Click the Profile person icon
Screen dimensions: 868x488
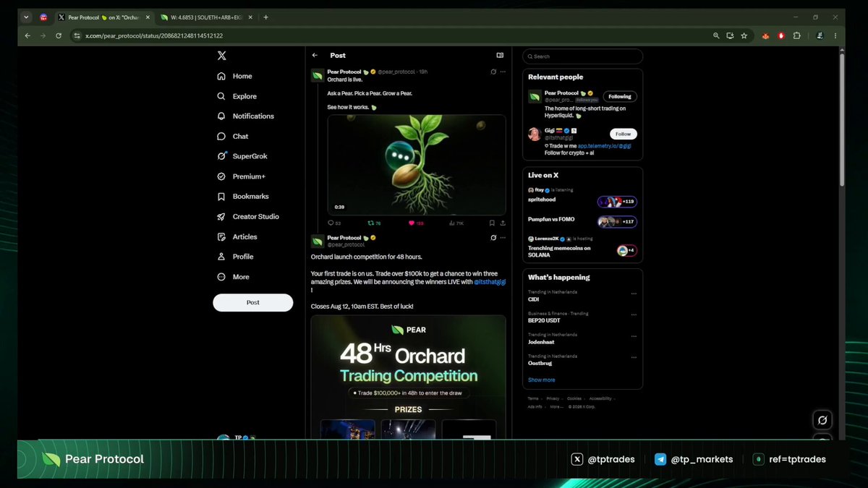[221, 257]
